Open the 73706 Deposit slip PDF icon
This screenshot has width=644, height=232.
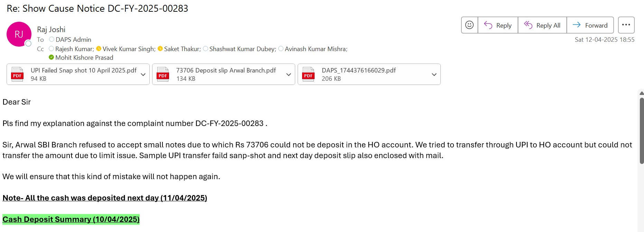point(163,74)
